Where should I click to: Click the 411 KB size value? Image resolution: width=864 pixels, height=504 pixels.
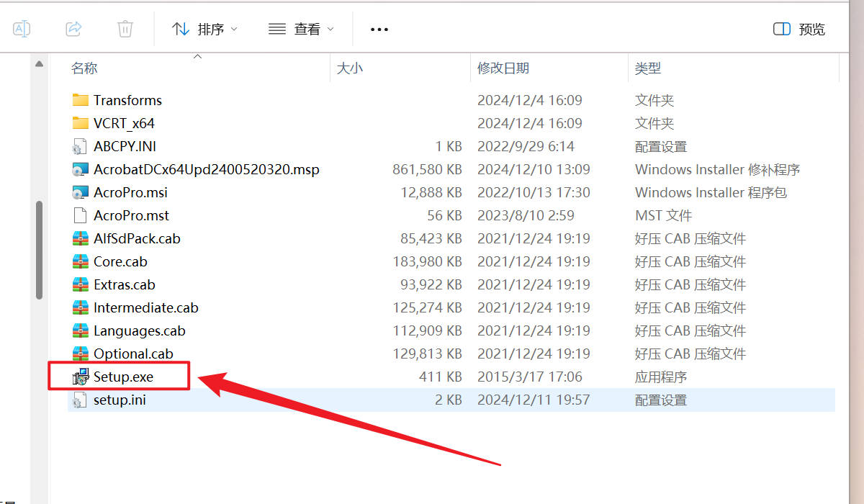441,377
